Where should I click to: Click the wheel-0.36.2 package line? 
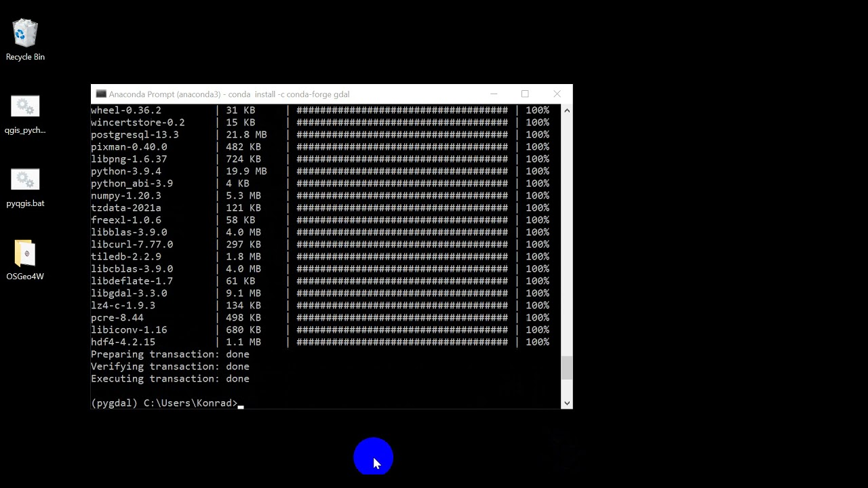click(x=320, y=110)
